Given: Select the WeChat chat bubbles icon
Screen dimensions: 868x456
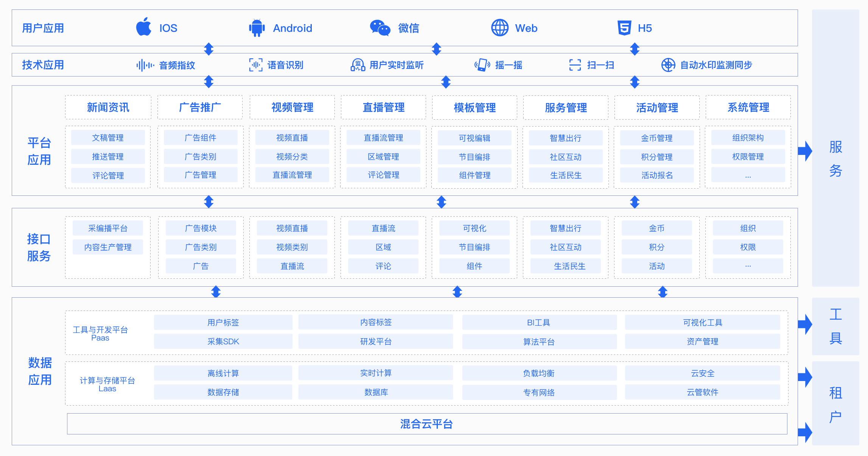Looking at the screenshot, I should point(380,28).
